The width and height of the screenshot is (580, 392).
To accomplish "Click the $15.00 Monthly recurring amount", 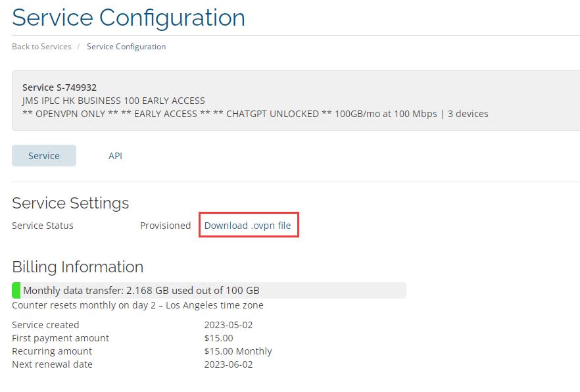I will (x=238, y=351).
